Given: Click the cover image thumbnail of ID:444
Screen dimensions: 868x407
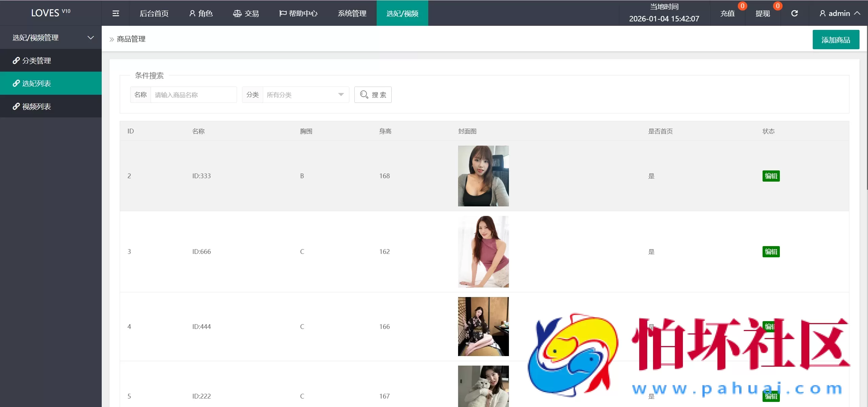Looking at the screenshot, I should pyautogui.click(x=483, y=327).
